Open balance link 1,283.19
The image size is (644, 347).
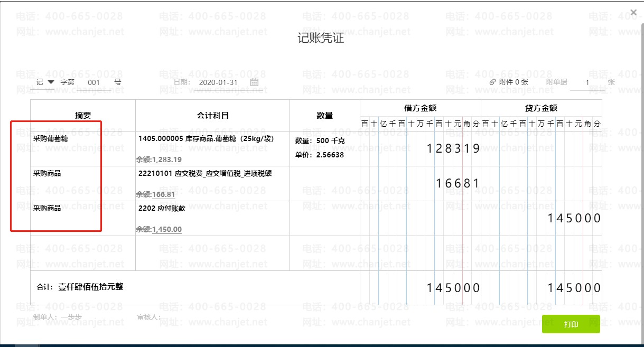167,160
